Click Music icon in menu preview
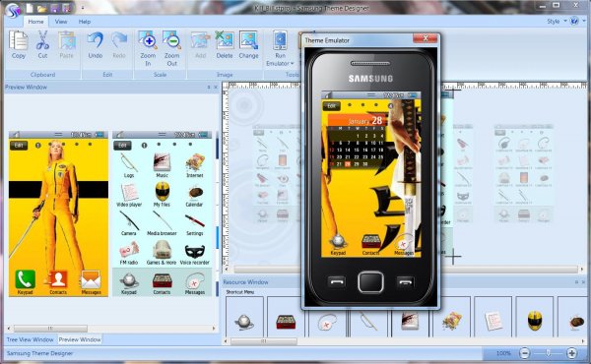 pyautogui.click(x=162, y=165)
